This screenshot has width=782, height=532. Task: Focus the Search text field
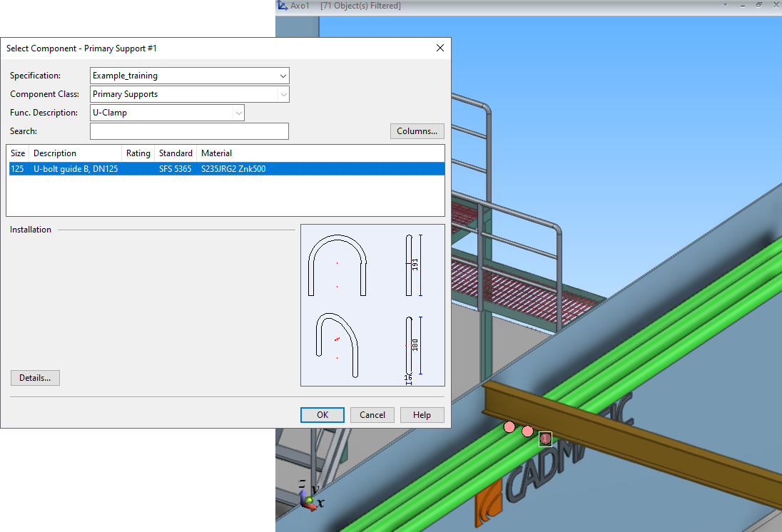[189, 131]
